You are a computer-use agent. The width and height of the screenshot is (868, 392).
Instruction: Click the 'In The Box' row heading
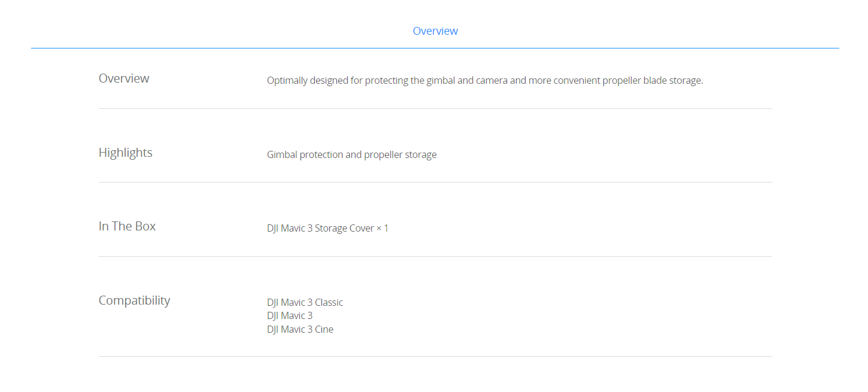(x=127, y=226)
